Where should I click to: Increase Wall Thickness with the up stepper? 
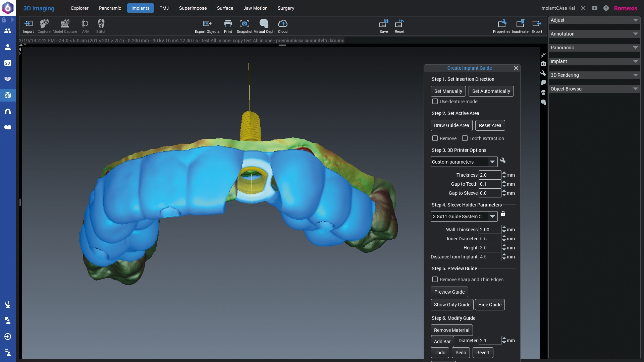point(504,228)
